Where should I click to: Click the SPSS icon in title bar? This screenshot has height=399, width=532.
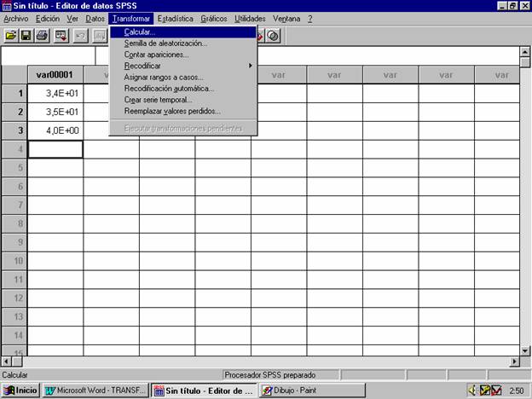7,5
